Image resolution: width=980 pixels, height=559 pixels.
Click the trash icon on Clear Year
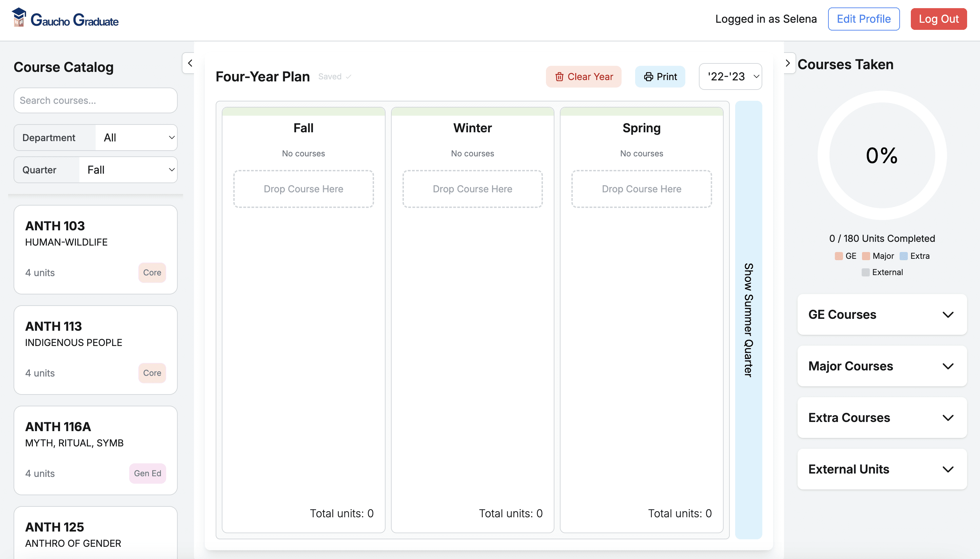click(559, 77)
